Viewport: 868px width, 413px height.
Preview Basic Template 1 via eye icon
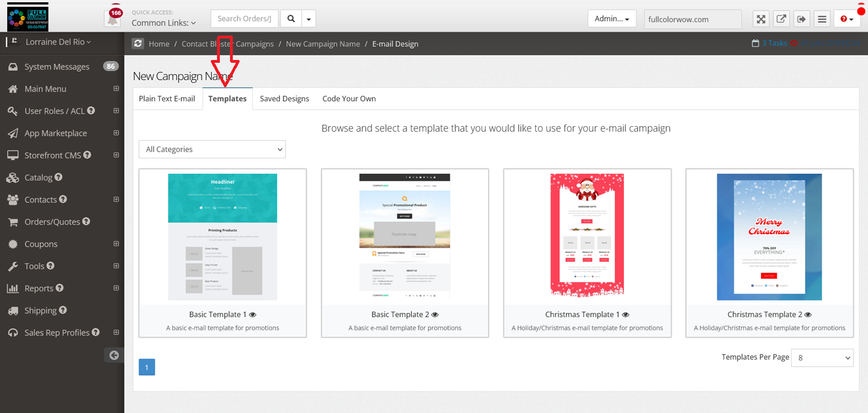[253, 315]
